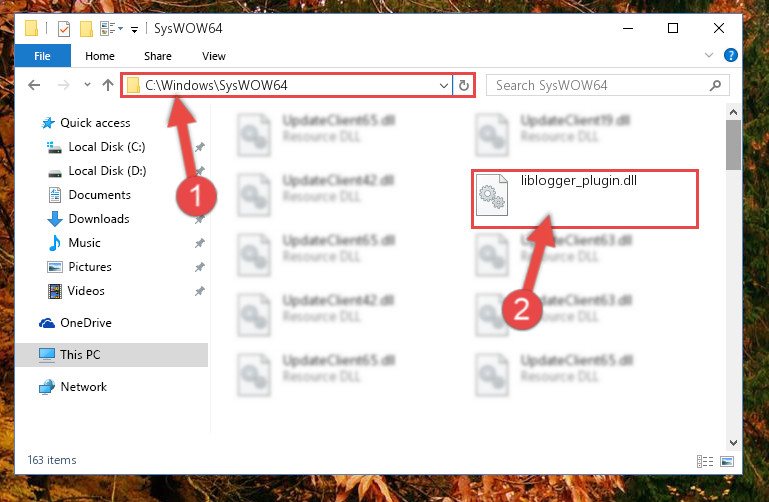Click the Properties quick access icon
The width and height of the screenshot is (769, 502).
click(64, 29)
